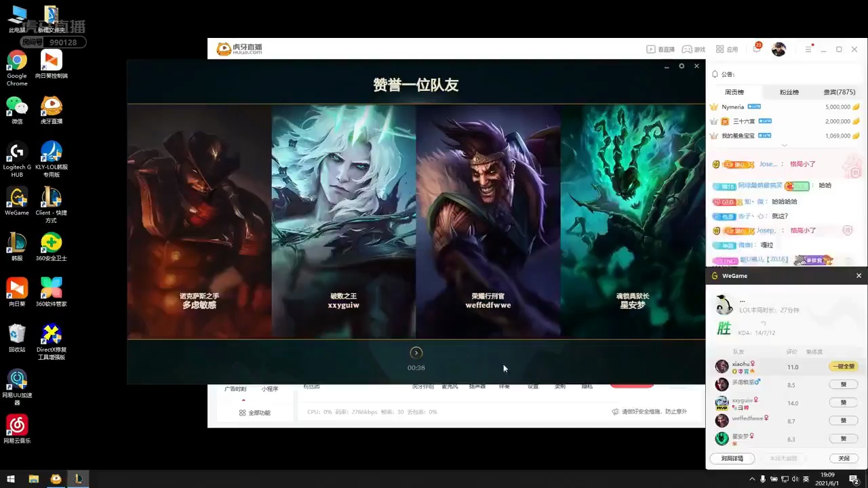The image size is (868, 488).
Task: Click the Huya Live logo
Action: [239, 49]
